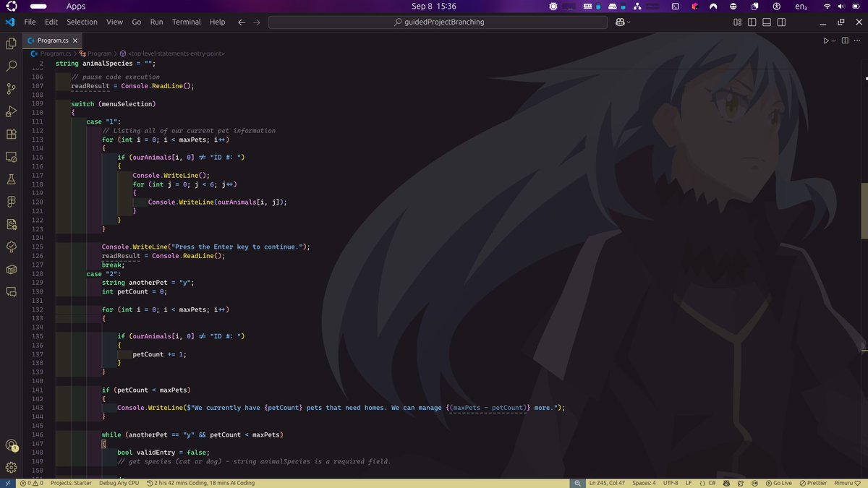Click the C# language mode in status bar
Viewport: 868px width, 488px height.
coord(712,482)
